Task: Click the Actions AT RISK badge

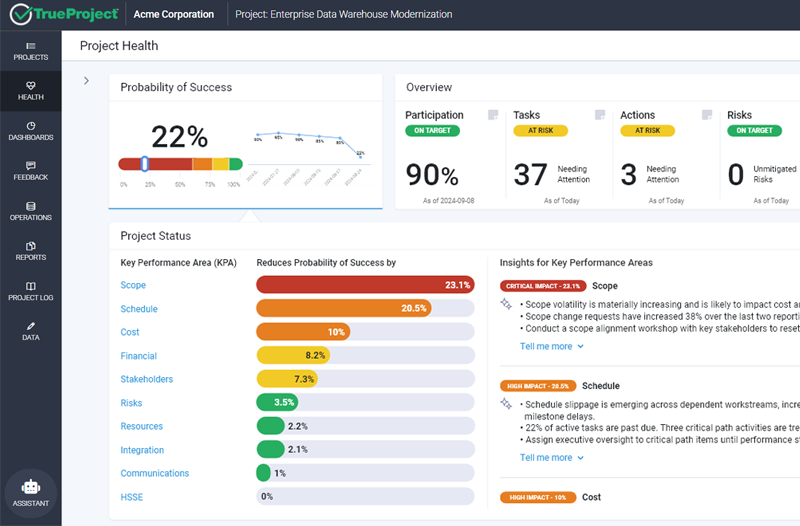Action: coord(647,131)
